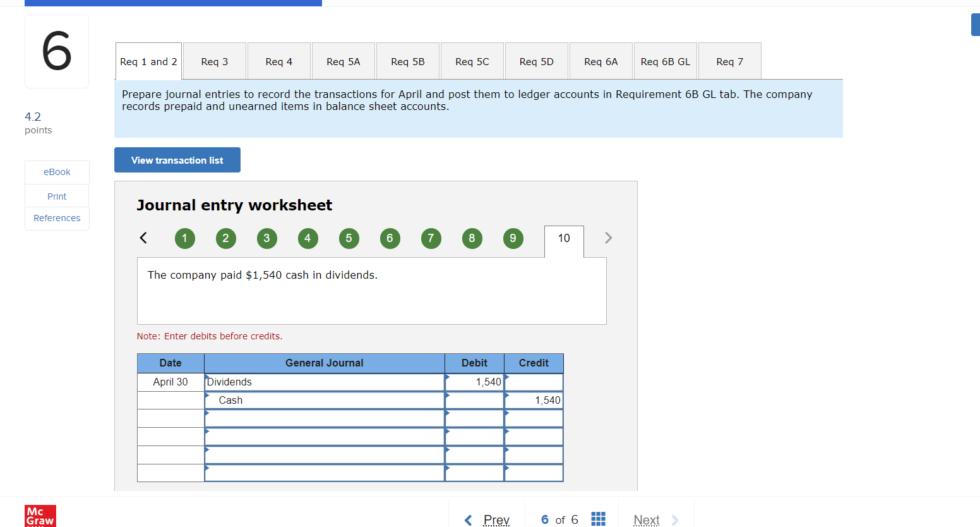Select journal entry circle 3
Image resolution: width=980 pixels, height=527 pixels.
[x=266, y=238]
